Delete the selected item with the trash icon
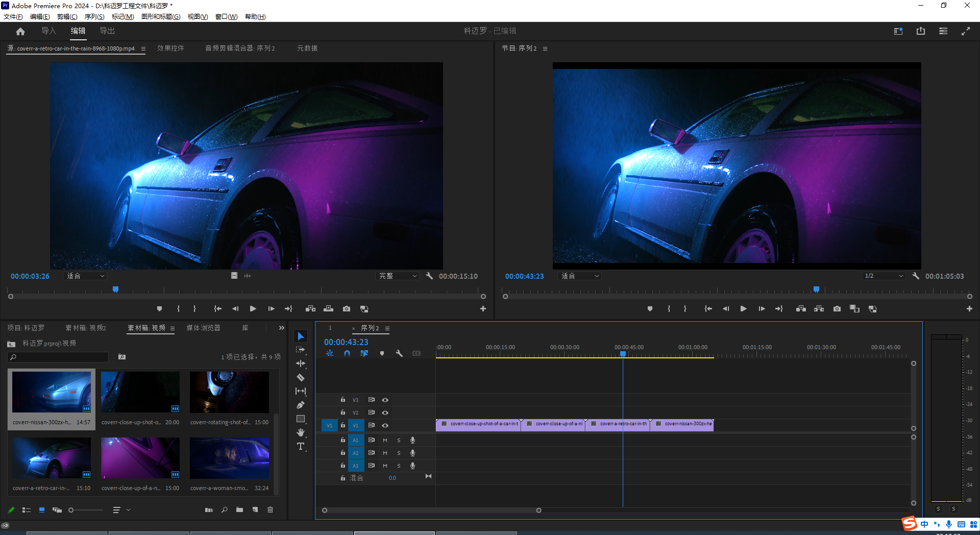980x535 pixels. tap(271, 509)
